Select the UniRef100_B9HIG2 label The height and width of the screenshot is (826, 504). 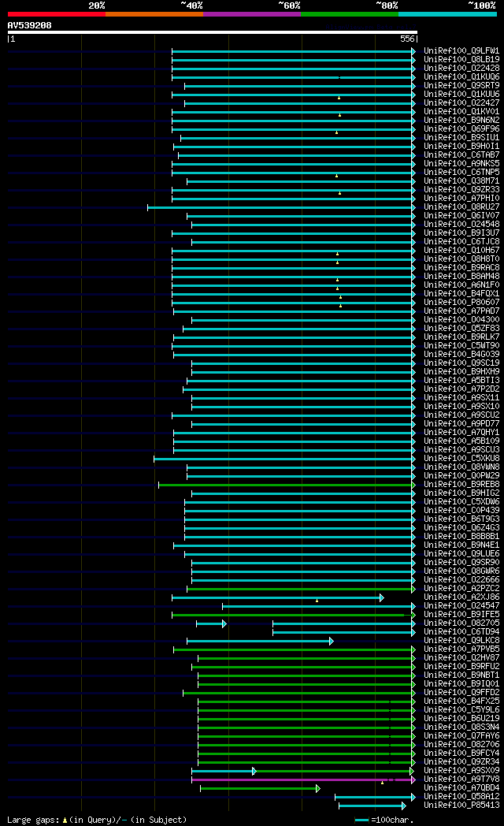tap(461, 493)
